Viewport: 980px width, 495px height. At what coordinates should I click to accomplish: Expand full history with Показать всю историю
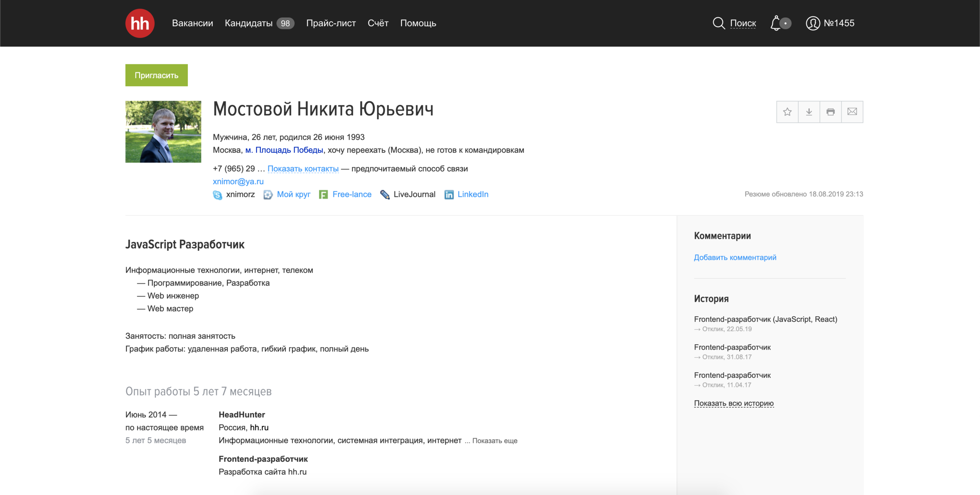(x=733, y=403)
